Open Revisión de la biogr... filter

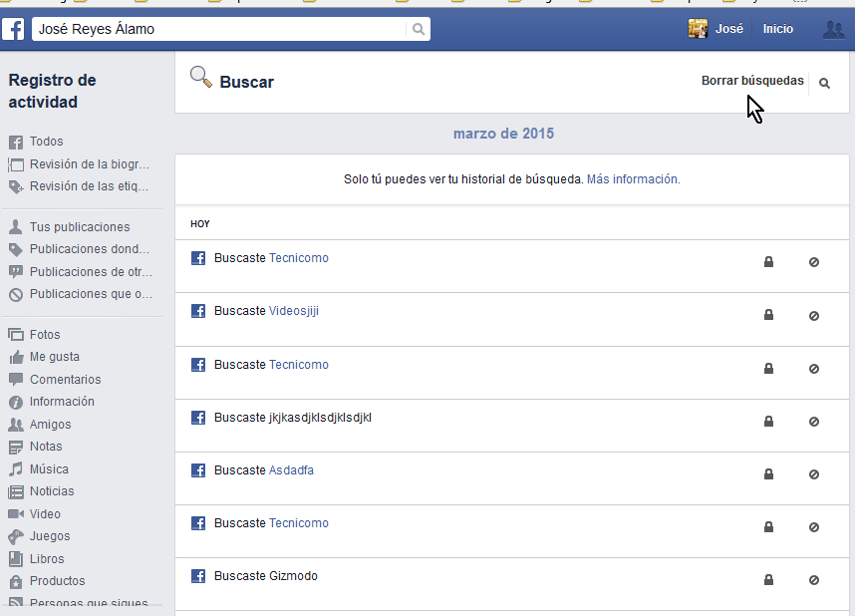90,164
